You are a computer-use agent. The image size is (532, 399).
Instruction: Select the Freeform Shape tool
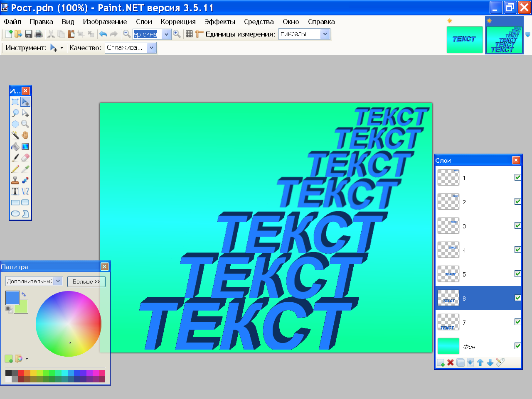point(25,214)
